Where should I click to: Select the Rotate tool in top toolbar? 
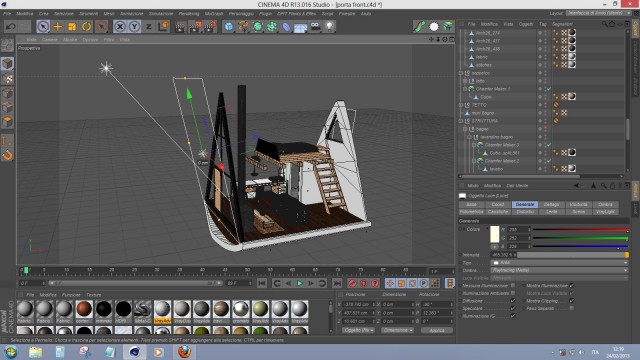(x=86, y=27)
